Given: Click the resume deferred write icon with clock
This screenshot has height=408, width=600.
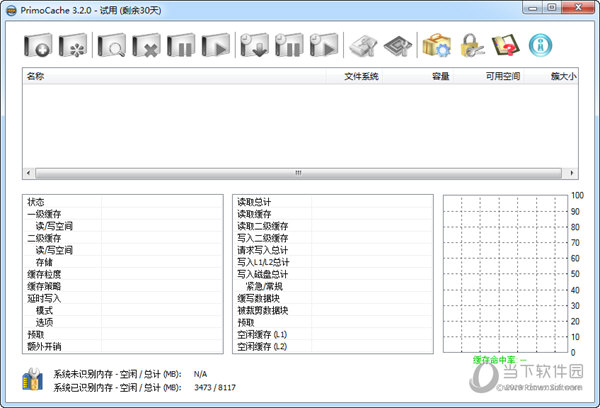Looking at the screenshot, I should (x=324, y=45).
